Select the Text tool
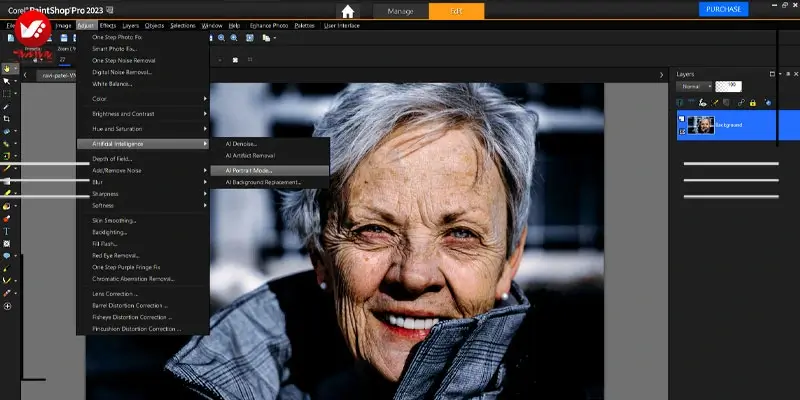The image size is (800, 400). click(x=7, y=231)
